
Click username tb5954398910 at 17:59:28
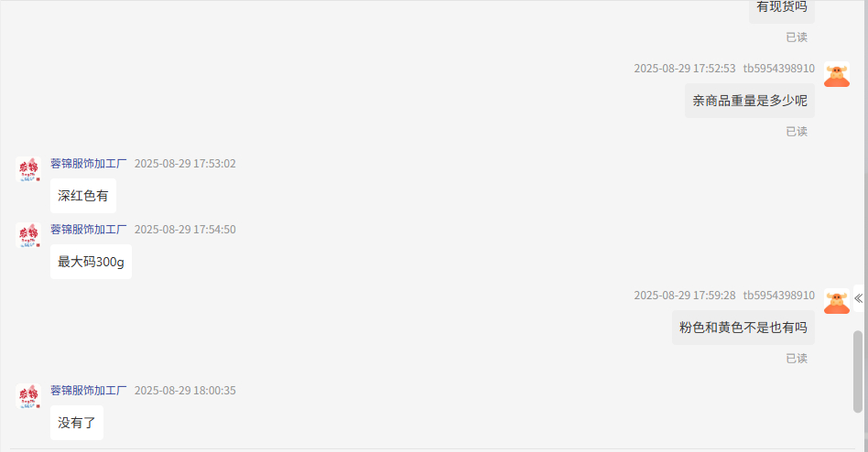(779, 296)
